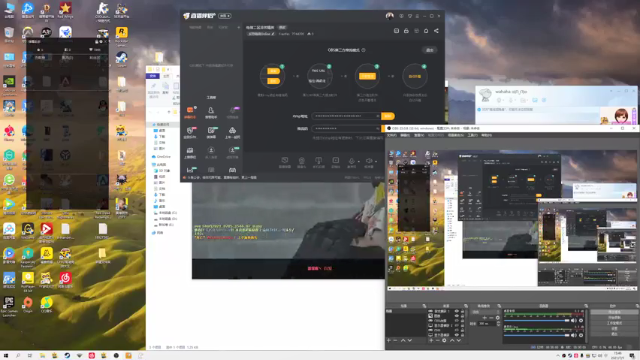Screen dimensions: 640x360
Task: Pop out the OBS audio mixer dock
Action: coord(586,306)
